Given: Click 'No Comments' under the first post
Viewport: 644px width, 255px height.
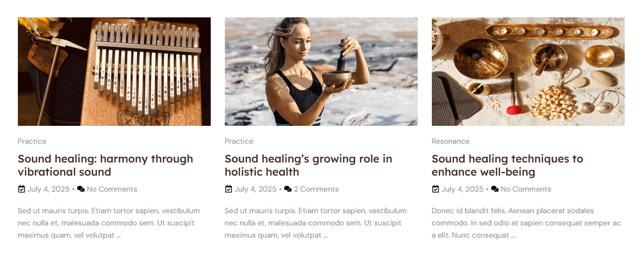Looking at the screenshot, I should pos(112,189).
